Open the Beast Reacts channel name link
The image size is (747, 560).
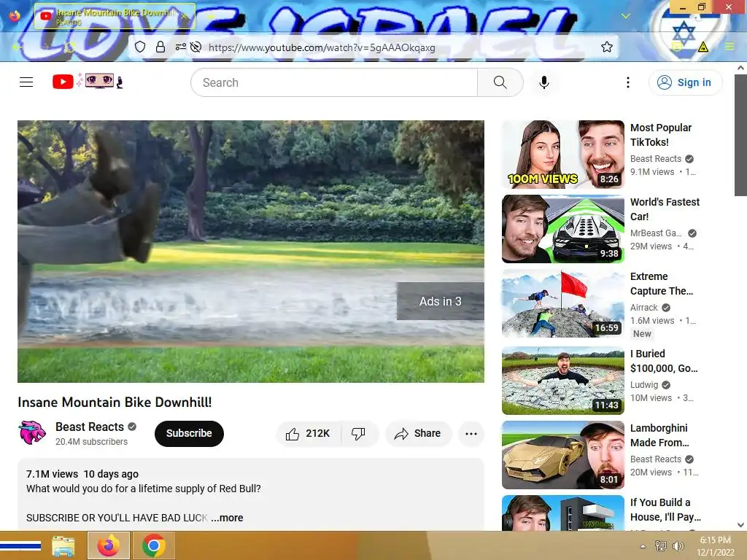tap(90, 427)
